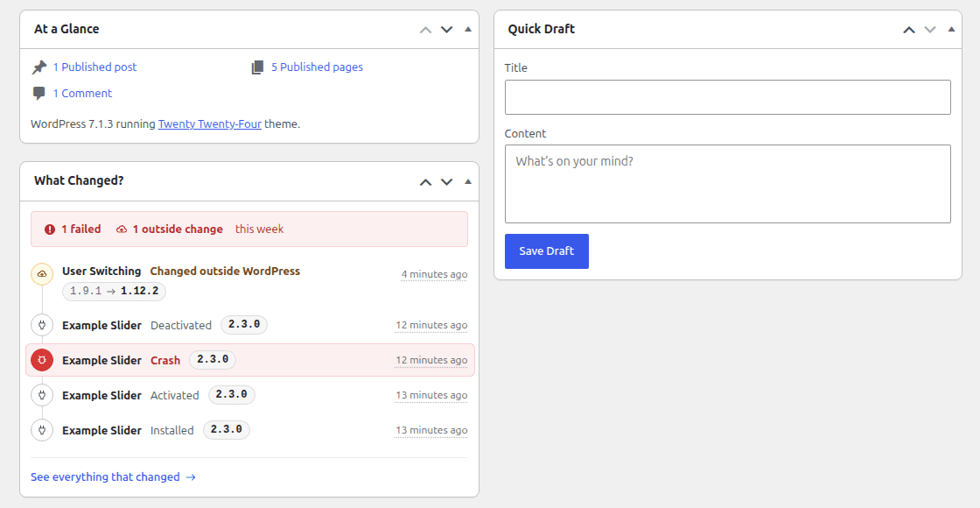980x508 pixels.
Task: Click 2.3.0 badge on the Deactivated row
Action: pyautogui.click(x=244, y=325)
